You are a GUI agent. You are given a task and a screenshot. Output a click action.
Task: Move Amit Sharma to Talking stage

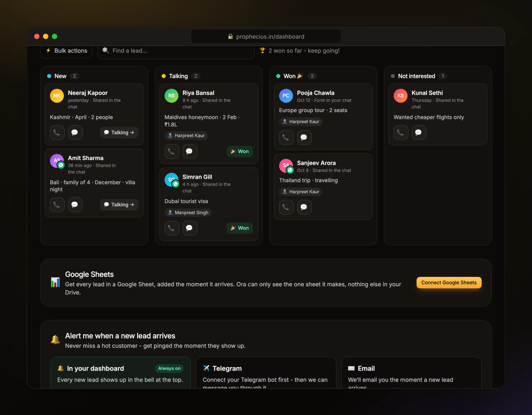pos(119,205)
